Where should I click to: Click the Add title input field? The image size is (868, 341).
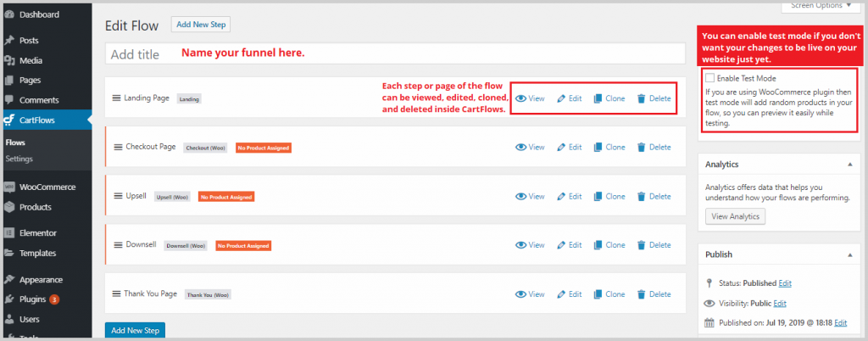coord(395,54)
